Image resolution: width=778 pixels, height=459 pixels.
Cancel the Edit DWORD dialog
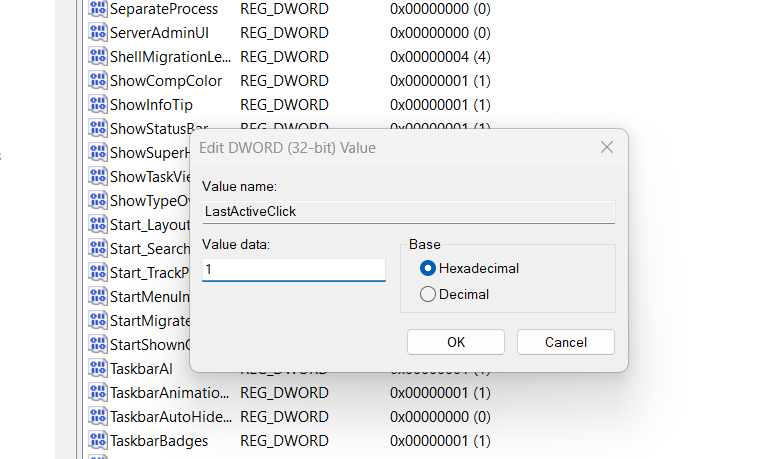[566, 342]
